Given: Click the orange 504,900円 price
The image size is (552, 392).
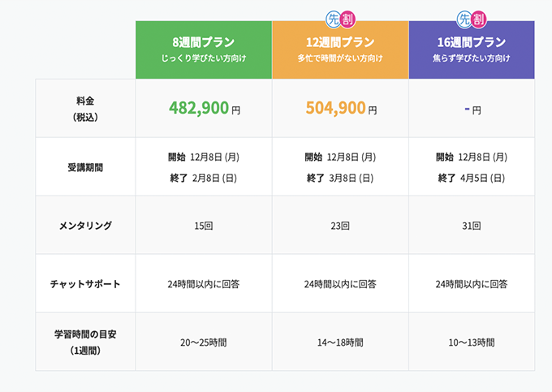Looking at the screenshot, I should (340, 108).
